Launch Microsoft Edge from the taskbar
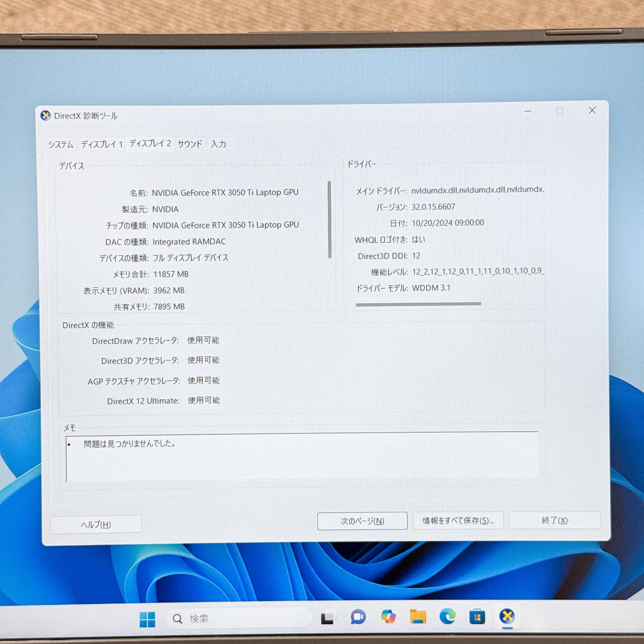Image resolution: width=644 pixels, height=644 pixels. click(447, 616)
